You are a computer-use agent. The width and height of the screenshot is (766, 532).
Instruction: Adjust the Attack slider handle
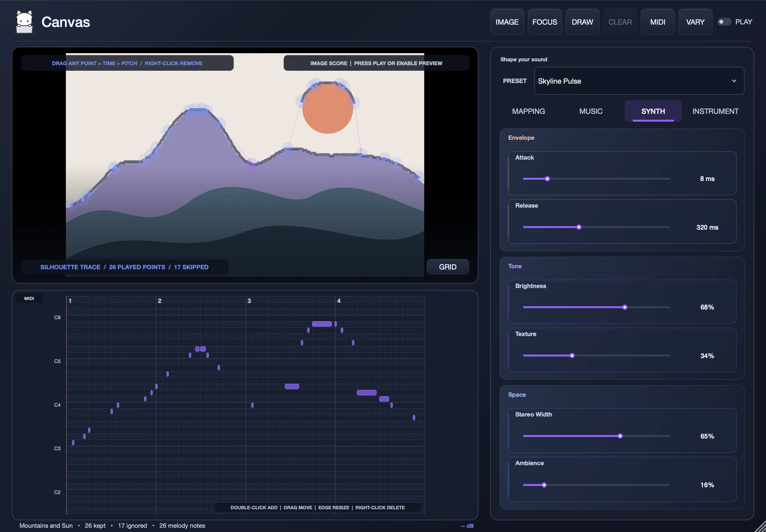547,179
